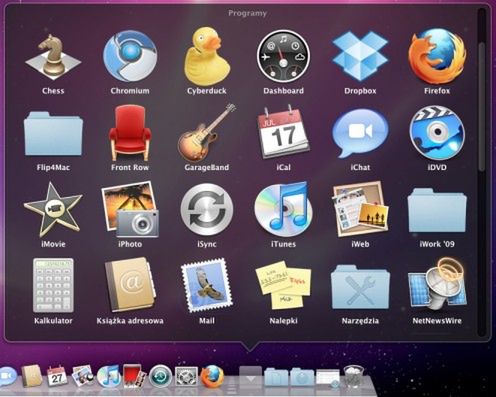This screenshot has width=496, height=397.
Task: Open the Flip4Mac folder
Action: (x=53, y=133)
